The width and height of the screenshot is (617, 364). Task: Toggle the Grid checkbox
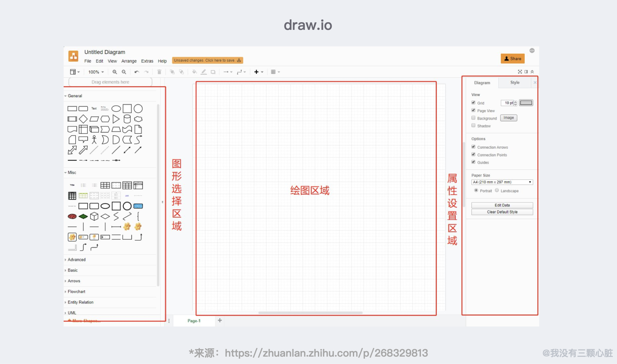coord(473,103)
